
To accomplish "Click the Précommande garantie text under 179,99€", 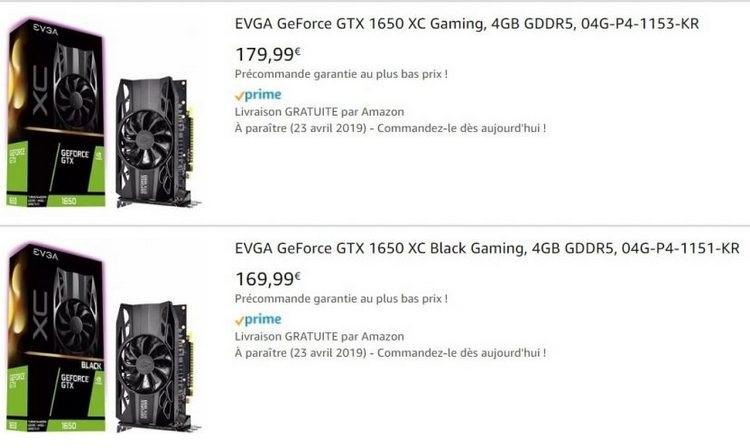I will coord(341,74).
